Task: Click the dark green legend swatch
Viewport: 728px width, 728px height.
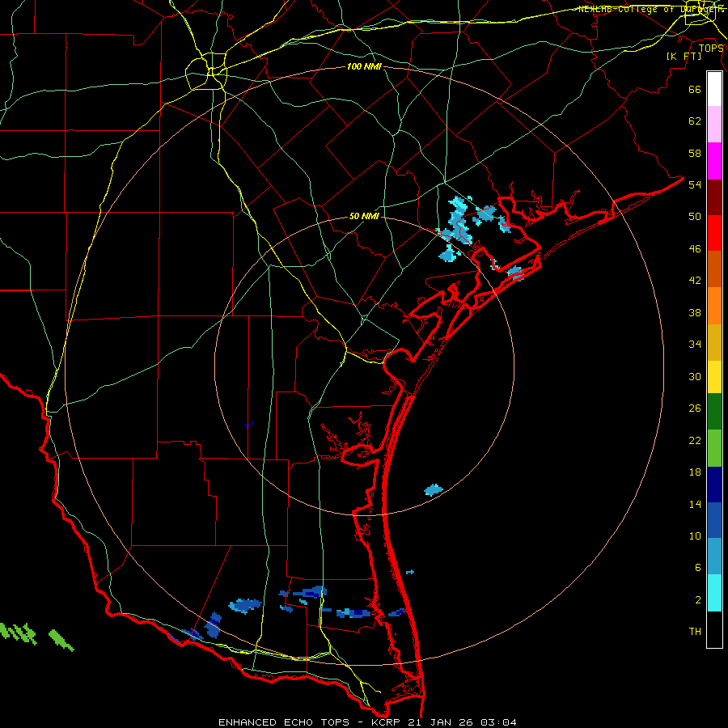Action: coord(714,412)
